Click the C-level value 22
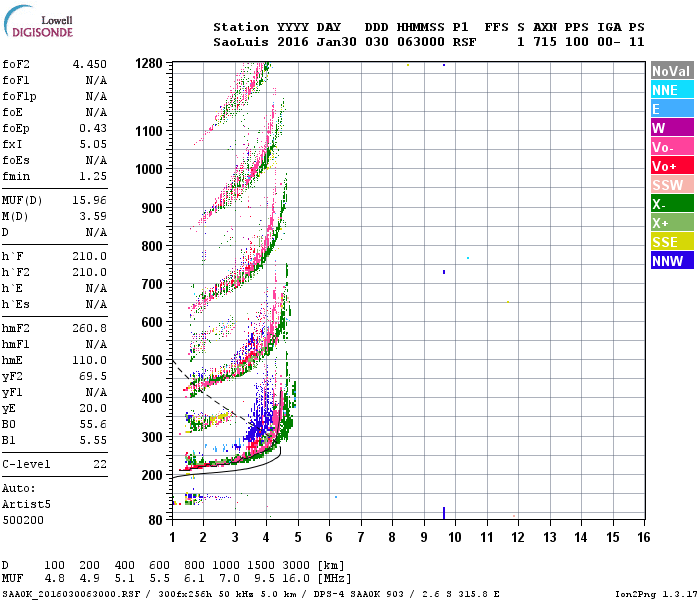Screen dimensions: 700x600 (x=100, y=464)
